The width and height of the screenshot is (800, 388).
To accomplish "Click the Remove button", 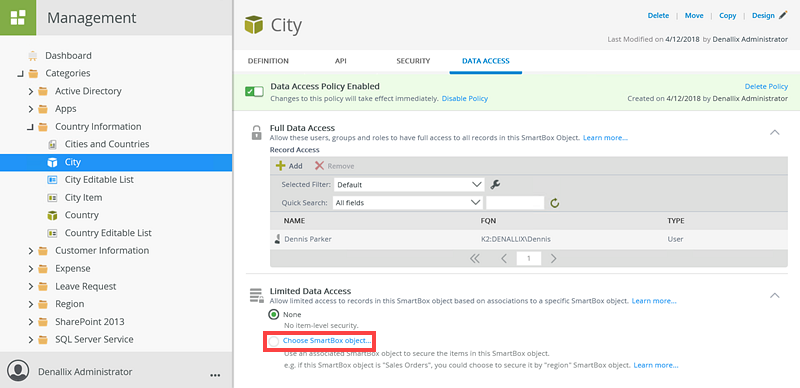I will [x=335, y=166].
